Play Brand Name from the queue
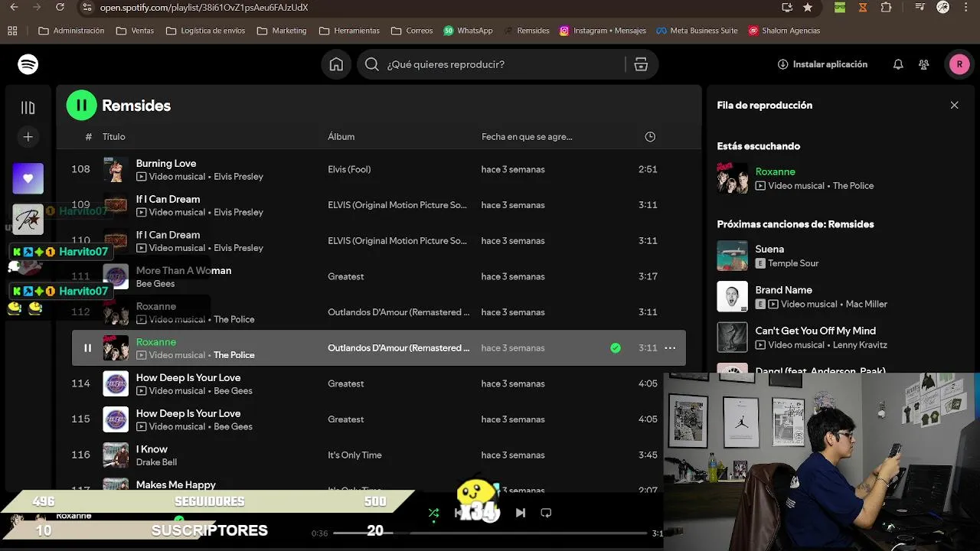 pyautogui.click(x=784, y=290)
